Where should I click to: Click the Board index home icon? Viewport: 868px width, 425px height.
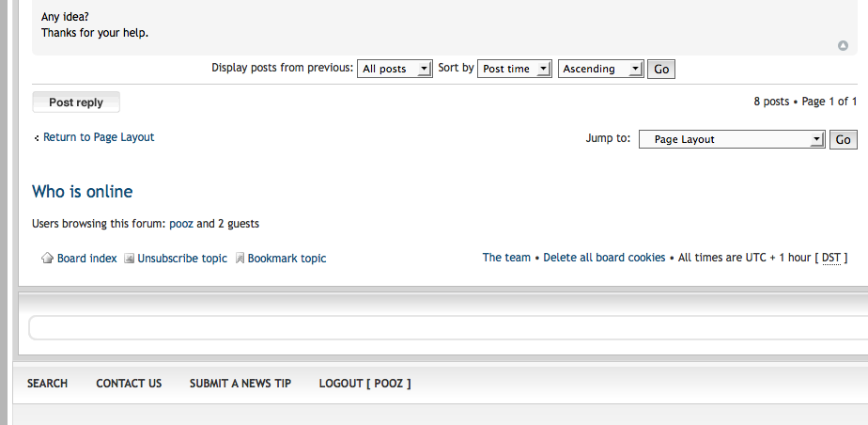coord(47,259)
